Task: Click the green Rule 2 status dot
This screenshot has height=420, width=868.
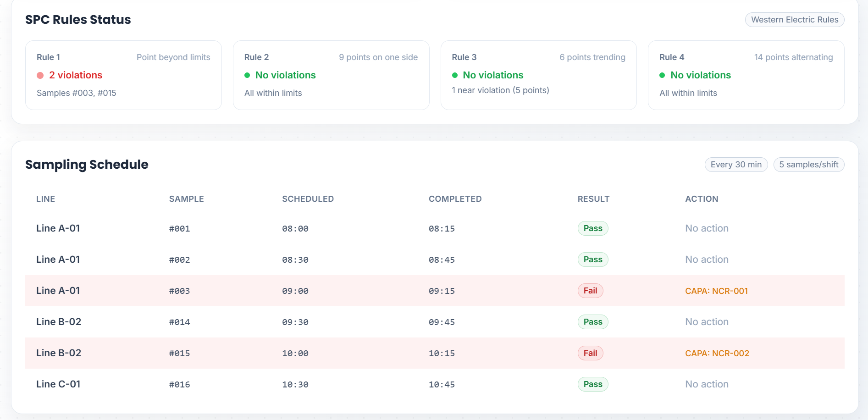Action: point(247,75)
